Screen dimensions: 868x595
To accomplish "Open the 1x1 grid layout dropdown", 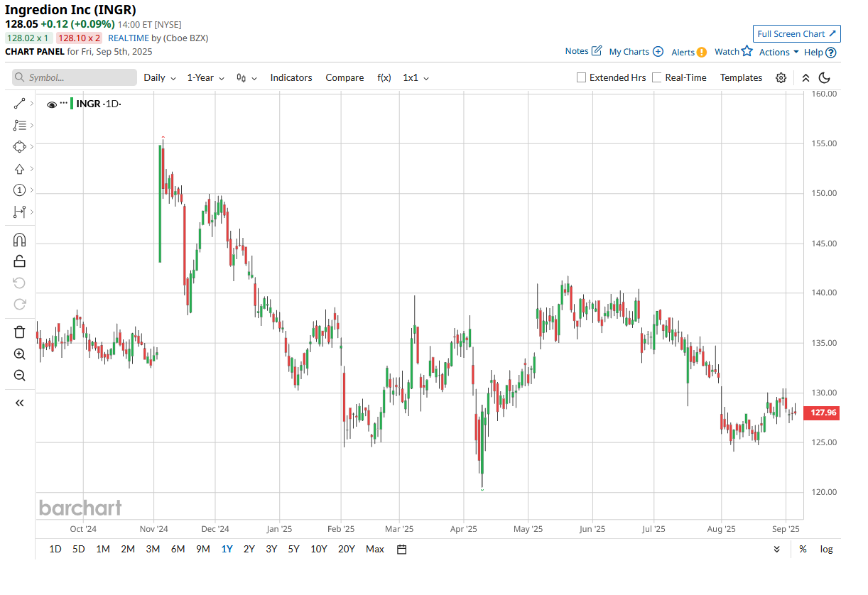I will pyautogui.click(x=416, y=77).
